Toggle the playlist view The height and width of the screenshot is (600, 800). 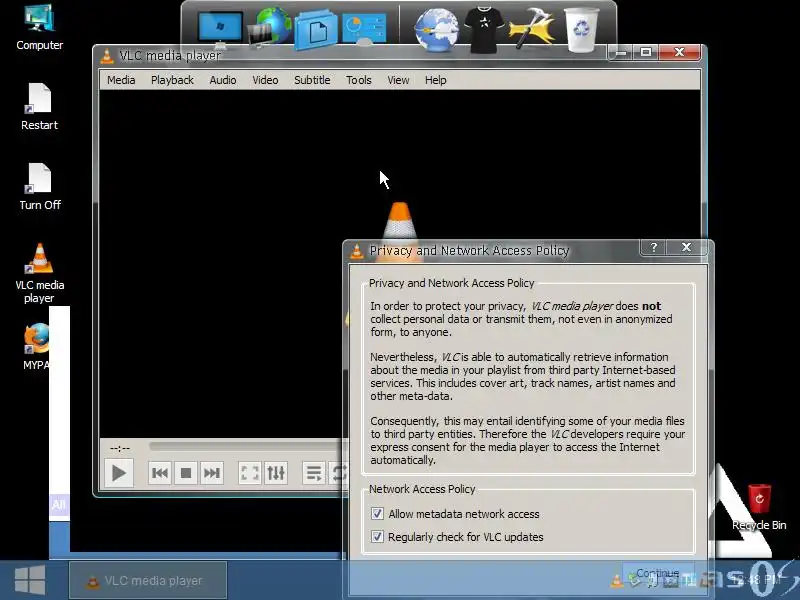(x=314, y=473)
